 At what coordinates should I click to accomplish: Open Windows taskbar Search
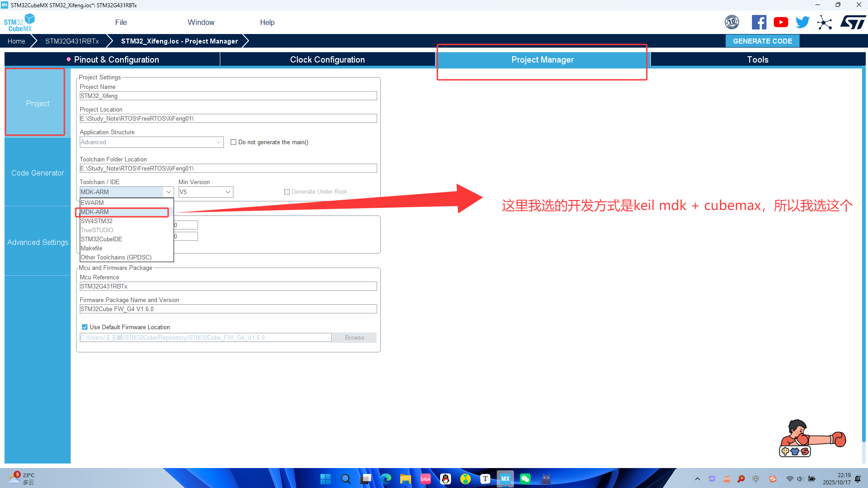point(345,478)
